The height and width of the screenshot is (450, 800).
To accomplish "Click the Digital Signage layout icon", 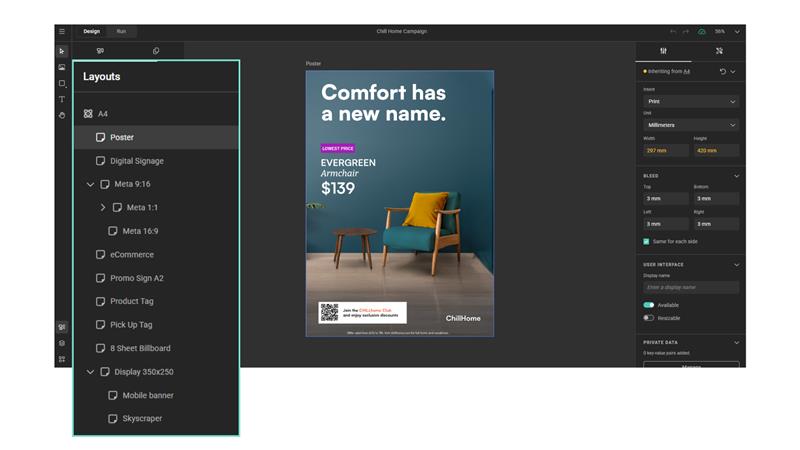I will (x=101, y=161).
